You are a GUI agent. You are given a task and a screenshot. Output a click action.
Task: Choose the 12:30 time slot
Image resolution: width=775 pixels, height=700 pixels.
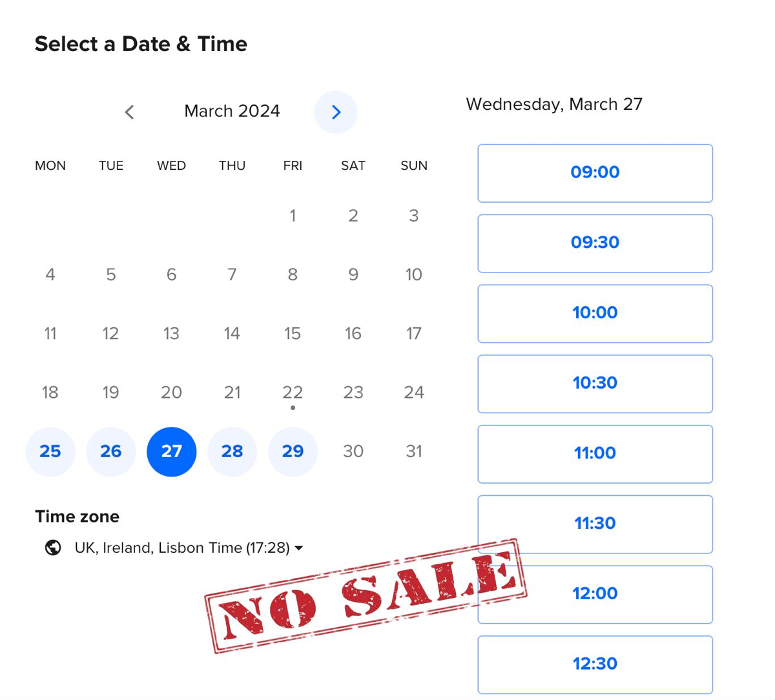(x=595, y=664)
